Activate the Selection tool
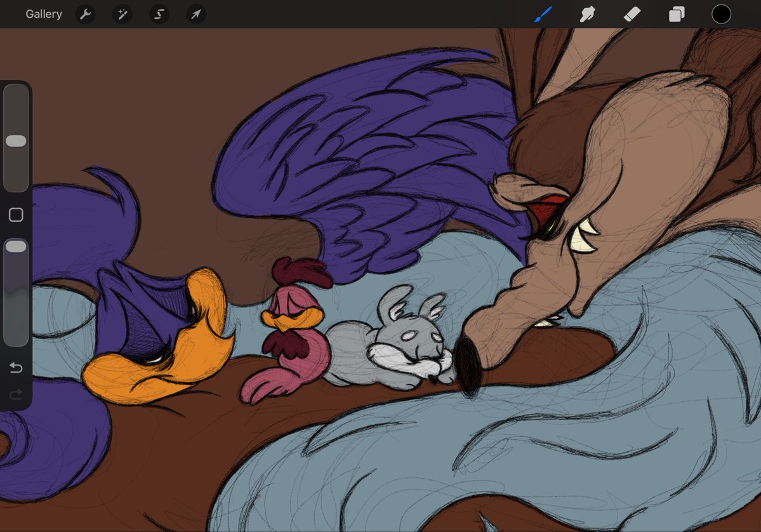Viewport: 761px width, 532px height. (159, 14)
